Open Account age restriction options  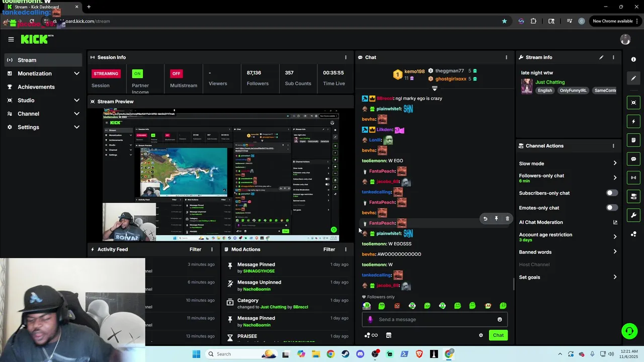click(x=568, y=237)
